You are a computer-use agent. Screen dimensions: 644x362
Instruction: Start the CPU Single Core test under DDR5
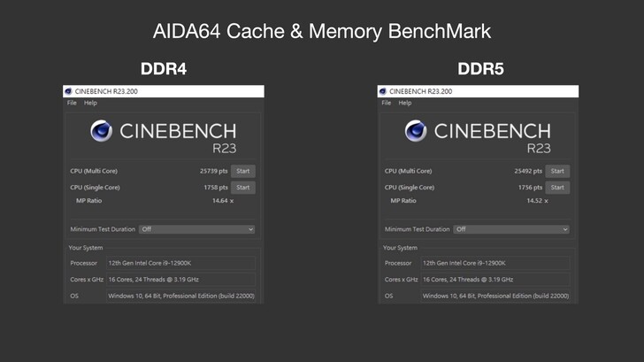point(557,188)
